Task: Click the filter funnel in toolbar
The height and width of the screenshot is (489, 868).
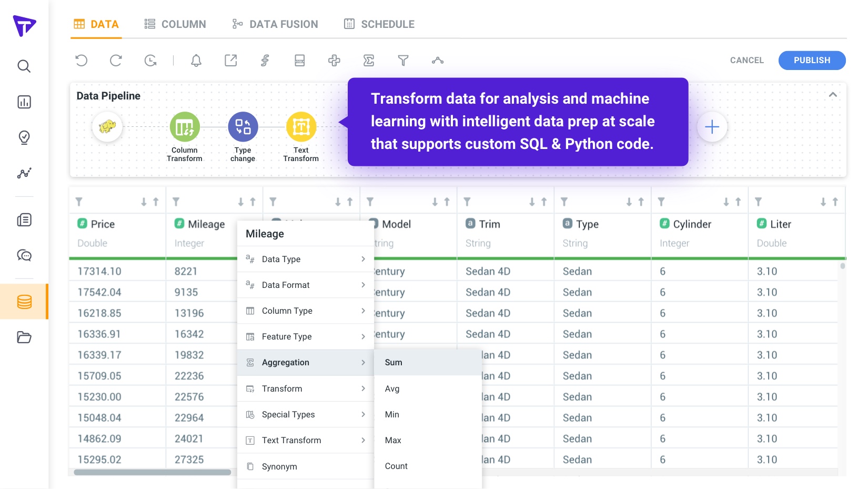Action: pos(403,61)
